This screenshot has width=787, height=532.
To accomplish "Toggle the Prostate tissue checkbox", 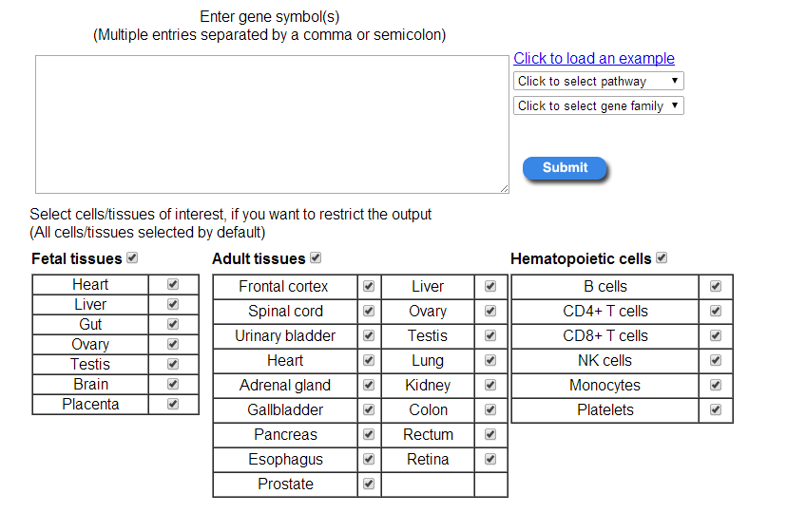I will (369, 484).
